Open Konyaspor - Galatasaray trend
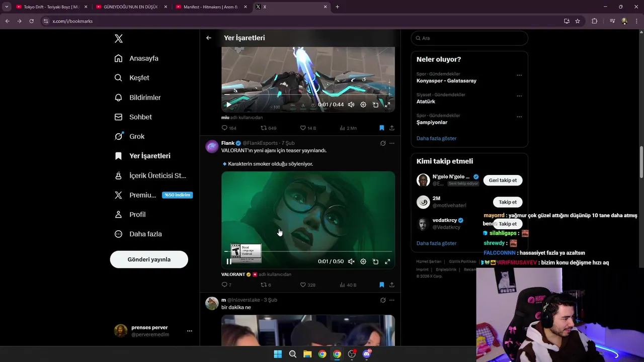 pyautogui.click(x=446, y=80)
